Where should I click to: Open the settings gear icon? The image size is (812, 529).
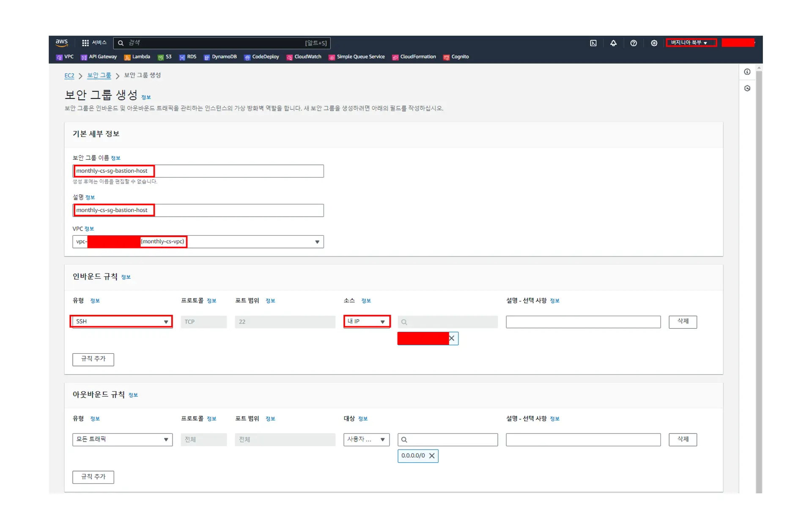(x=654, y=43)
